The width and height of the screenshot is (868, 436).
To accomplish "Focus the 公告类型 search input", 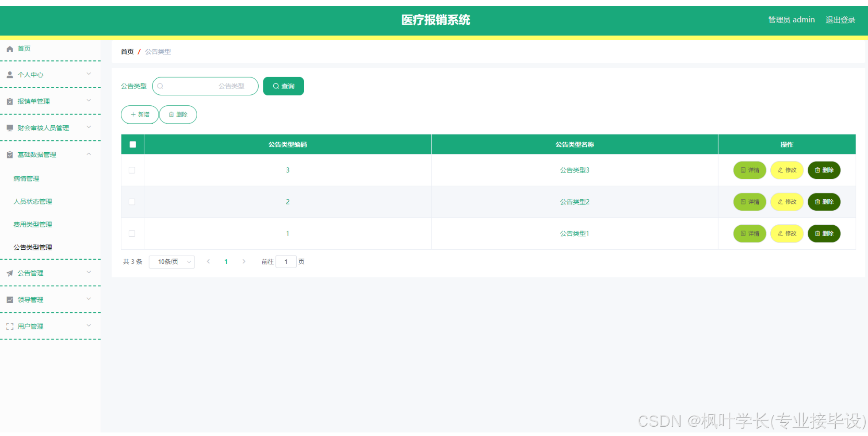I will pos(205,86).
